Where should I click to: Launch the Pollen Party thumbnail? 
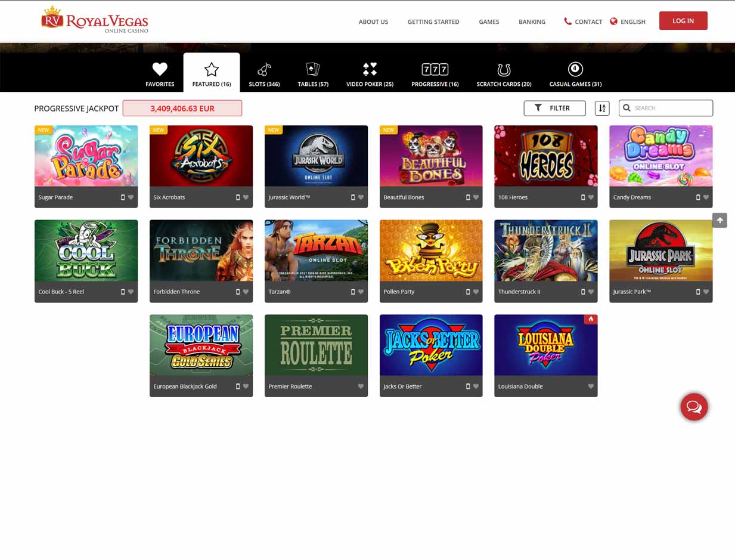click(431, 250)
